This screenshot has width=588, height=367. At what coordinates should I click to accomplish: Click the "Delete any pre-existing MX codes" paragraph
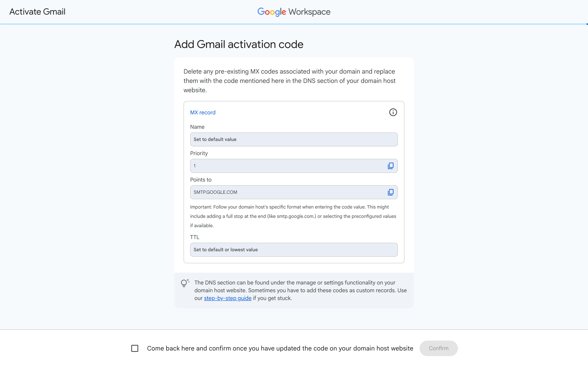point(289,81)
